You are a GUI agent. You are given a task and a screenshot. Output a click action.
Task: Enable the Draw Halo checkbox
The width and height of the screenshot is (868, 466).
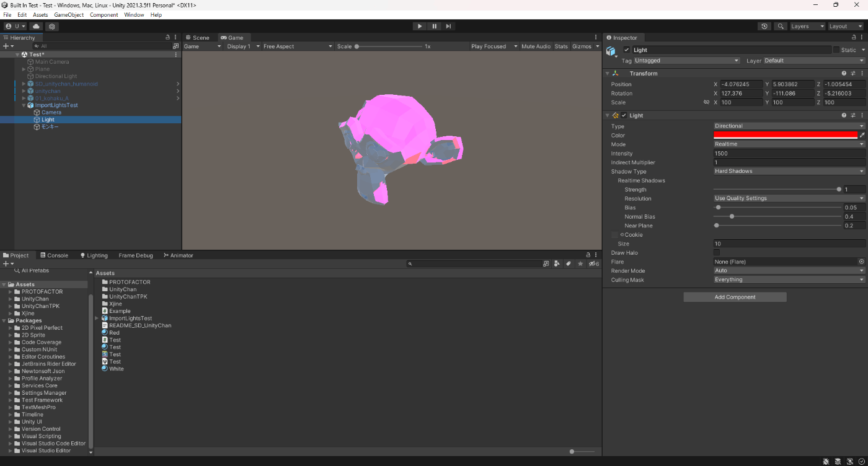click(x=717, y=253)
